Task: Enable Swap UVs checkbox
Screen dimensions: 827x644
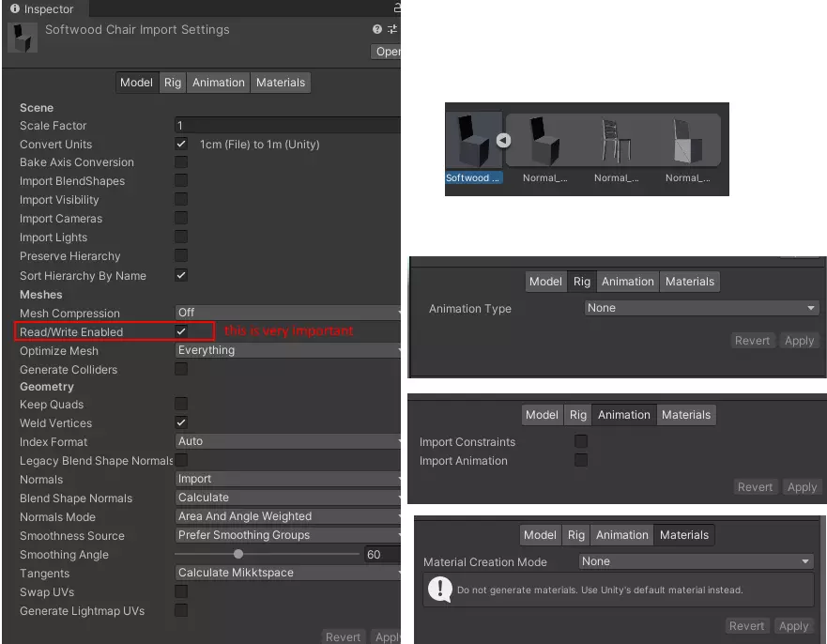Action: (181, 591)
